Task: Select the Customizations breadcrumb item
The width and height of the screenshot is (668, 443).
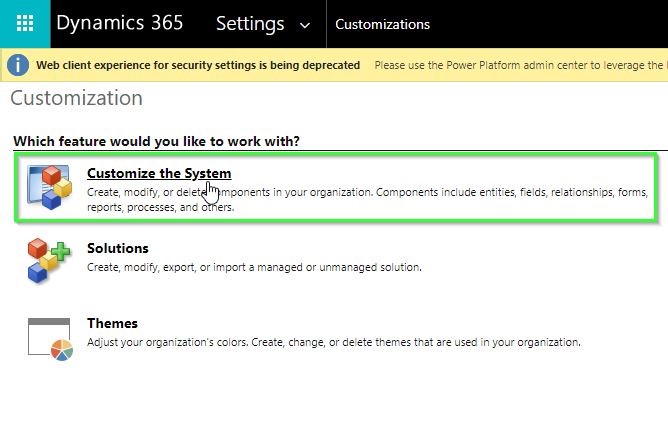Action: [x=382, y=24]
